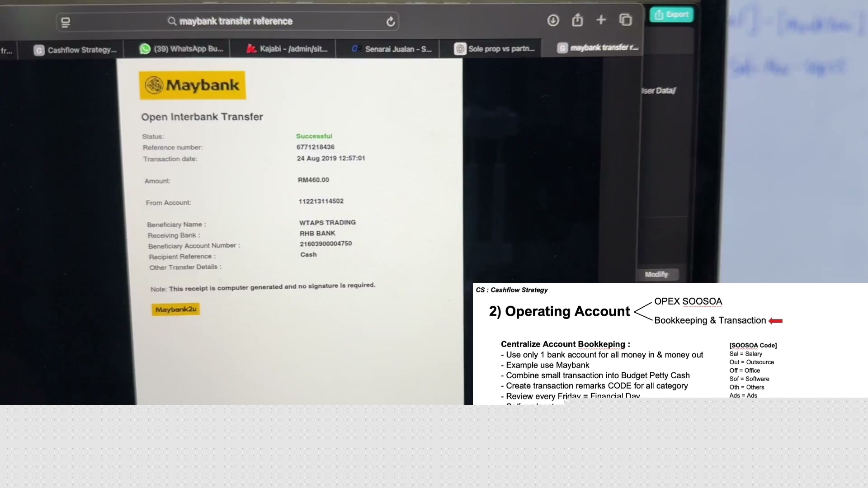Click the recipient reference Cash
This screenshot has height=488, width=868.
(x=309, y=254)
